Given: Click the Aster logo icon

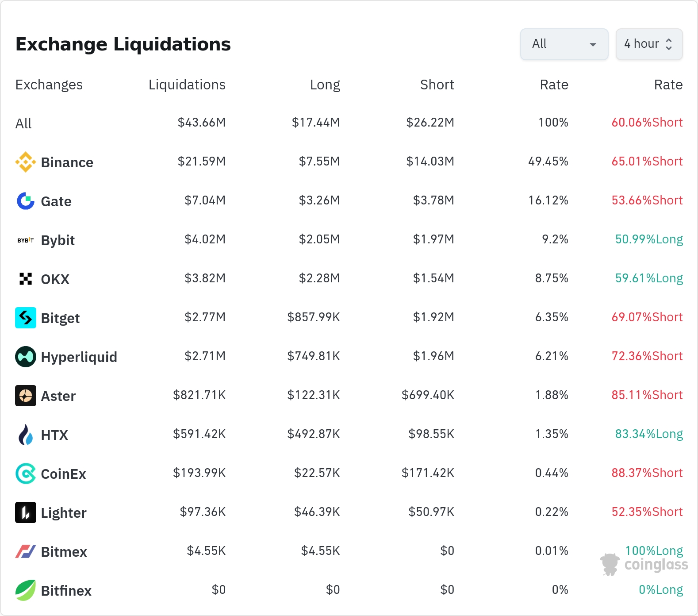Looking at the screenshot, I should [x=26, y=396].
